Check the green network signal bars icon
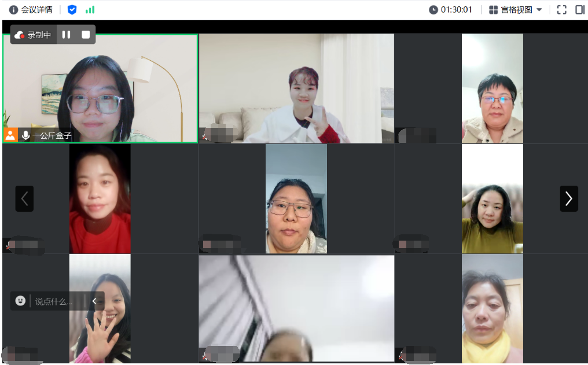 point(90,10)
